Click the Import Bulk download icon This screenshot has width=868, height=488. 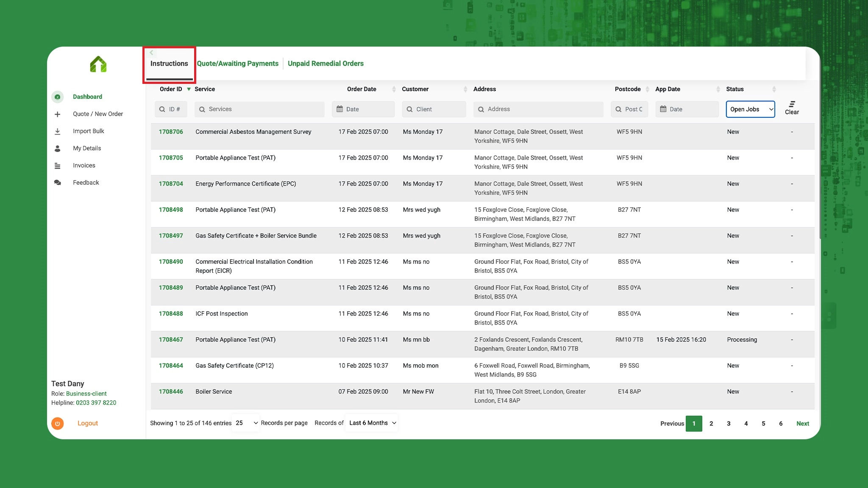click(x=58, y=131)
